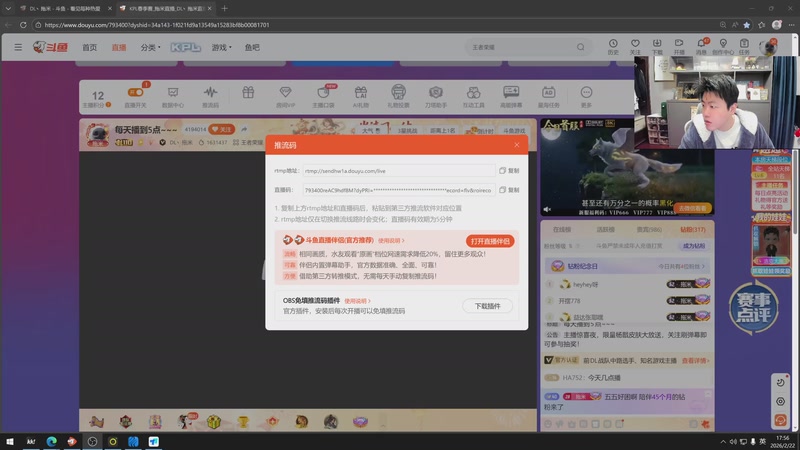Open Windows Start button

tap(10, 441)
